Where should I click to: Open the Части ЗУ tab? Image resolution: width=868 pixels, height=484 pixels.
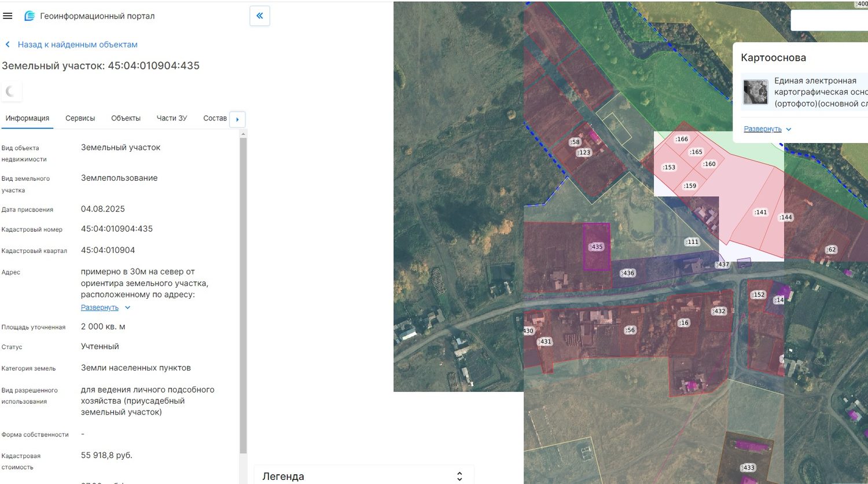coord(172,118)
